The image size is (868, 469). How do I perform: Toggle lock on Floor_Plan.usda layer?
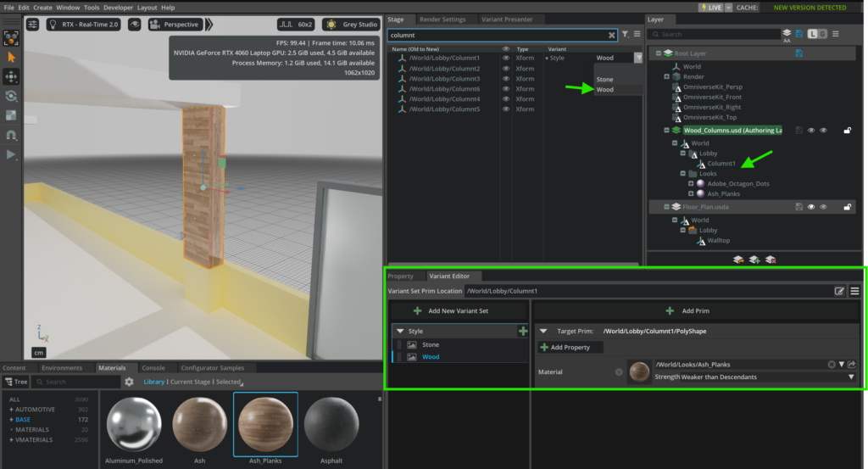tap(848, 206)
